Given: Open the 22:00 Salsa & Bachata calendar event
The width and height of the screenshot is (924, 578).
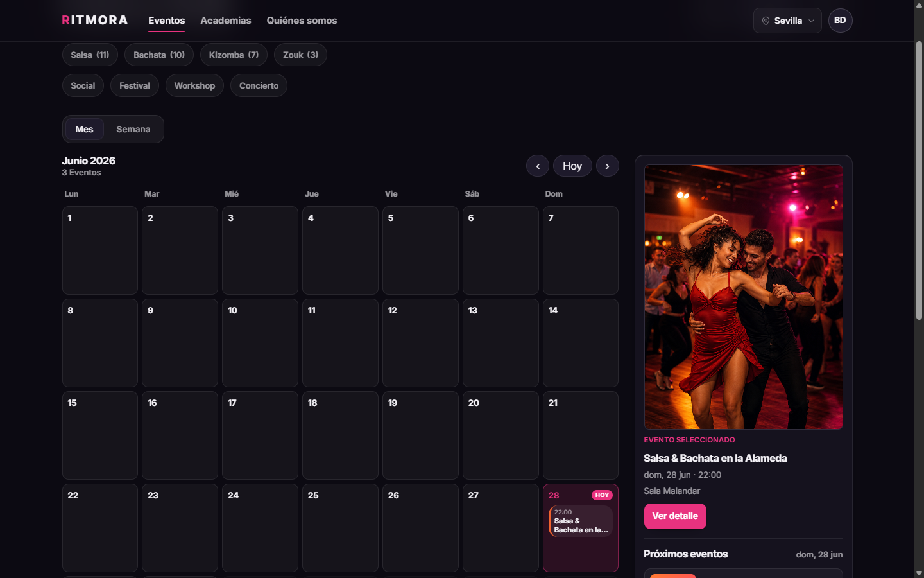Looking at the screenshot, I should tap(581, 521).
